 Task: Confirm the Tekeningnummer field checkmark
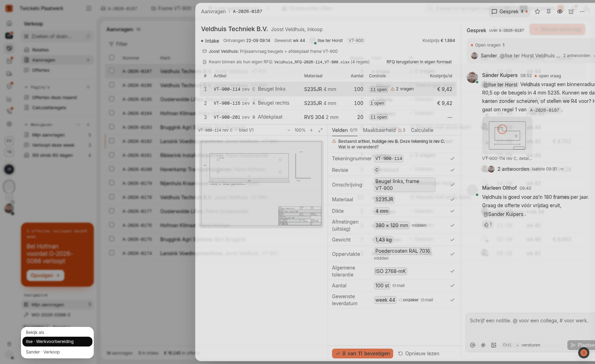tap(452, 159)
